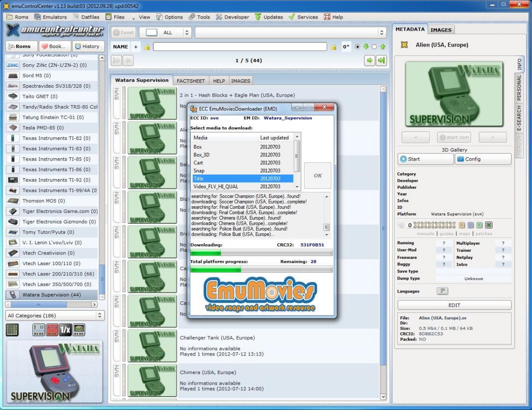Toggle the red A-A HIDE icon
Viewport: 532px width, 410px height.
tap(52, 330)
